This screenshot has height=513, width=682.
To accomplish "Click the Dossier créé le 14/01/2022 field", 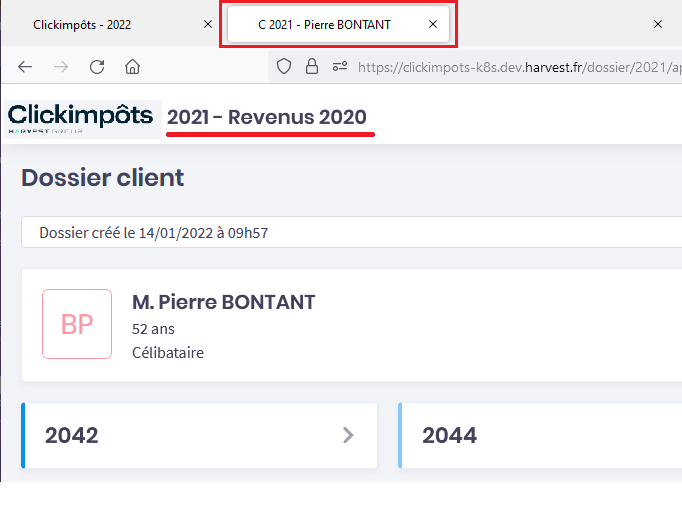I will click(x=350, y=233).
